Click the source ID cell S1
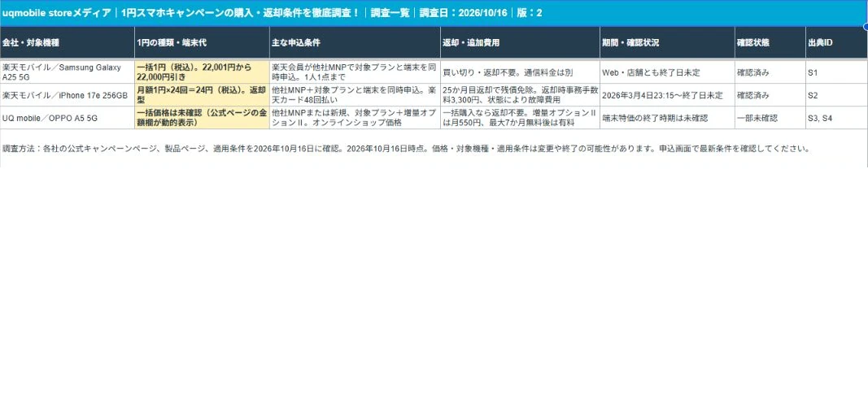 (x=837, y=72)
